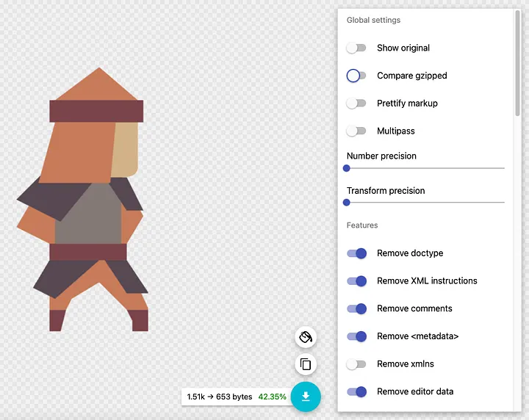
Task: Click the Transform precision slider handle
Action: coord(347,203)
